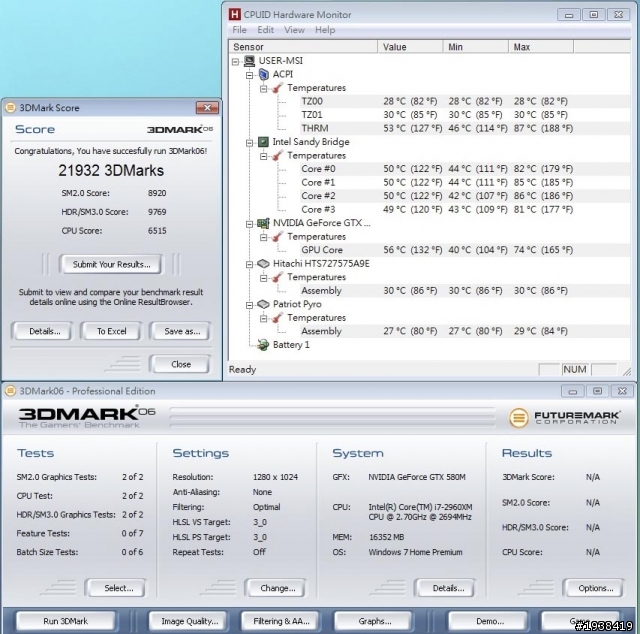The width and height of the screenshot is (640, 634).
Task: Click the USER-MSI computer icon
Action: click(249, 61)
